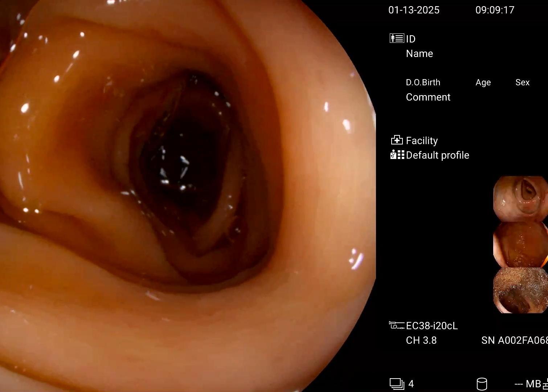Select the D.O.Birth field label
This screenshot has width=548, height=392.
(x=423, y=82)
